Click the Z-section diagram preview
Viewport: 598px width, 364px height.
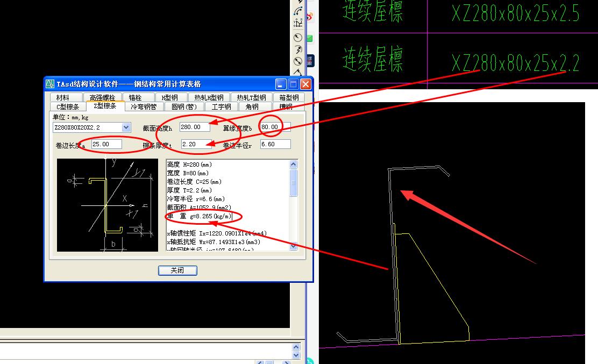[108, 205]
